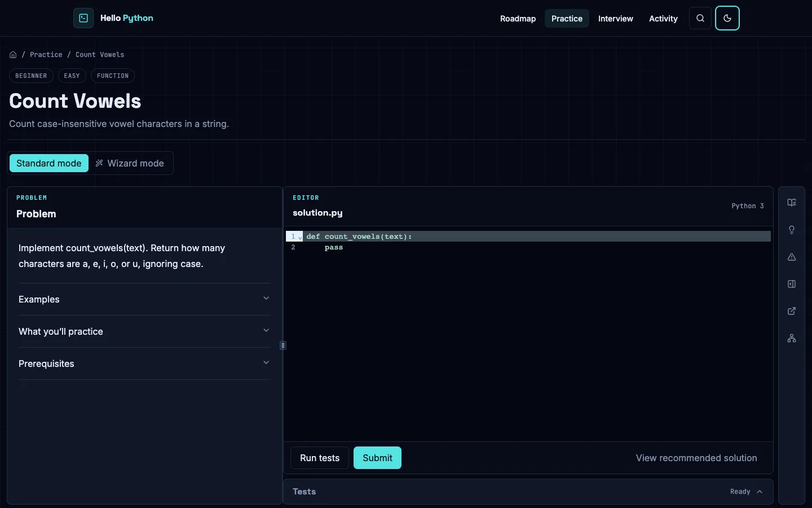
Task: Click the 'pass' line in code editor
Action: pos(334,247)
